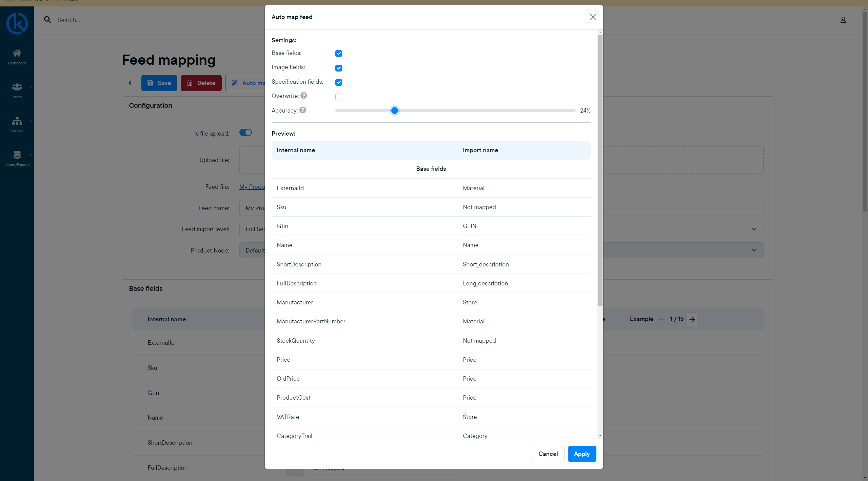The height and width of the screenshot is (481, 868).
Task: Uncheck the Base fields checkbox
Action: tap(338, 54)
